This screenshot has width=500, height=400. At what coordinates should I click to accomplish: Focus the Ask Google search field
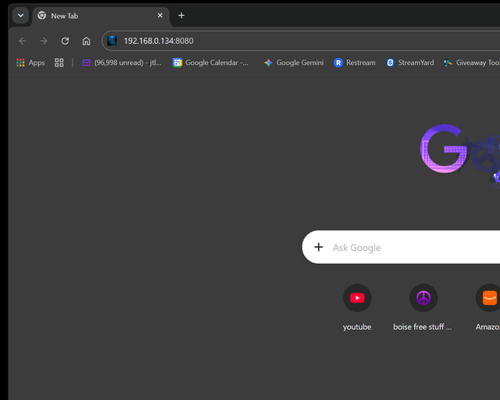(401, 247)
